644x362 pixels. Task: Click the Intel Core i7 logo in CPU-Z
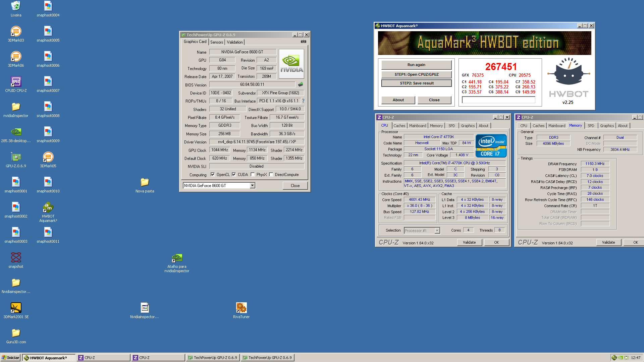(x=491, y=145)
